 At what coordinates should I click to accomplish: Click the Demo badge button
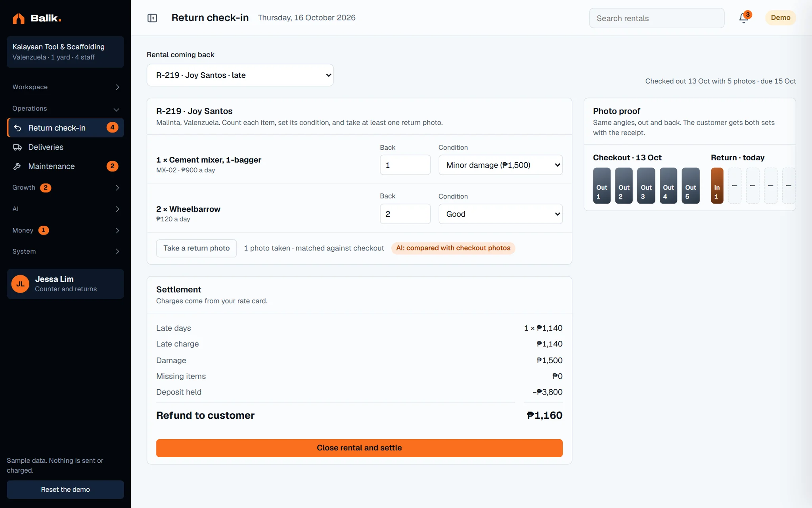pos(780,18)
